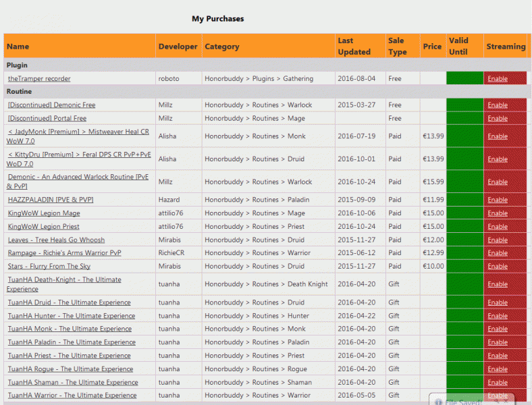Click price €10.00 in Stars row
Screen dimensions: 532x405
(x=433, y=266)
